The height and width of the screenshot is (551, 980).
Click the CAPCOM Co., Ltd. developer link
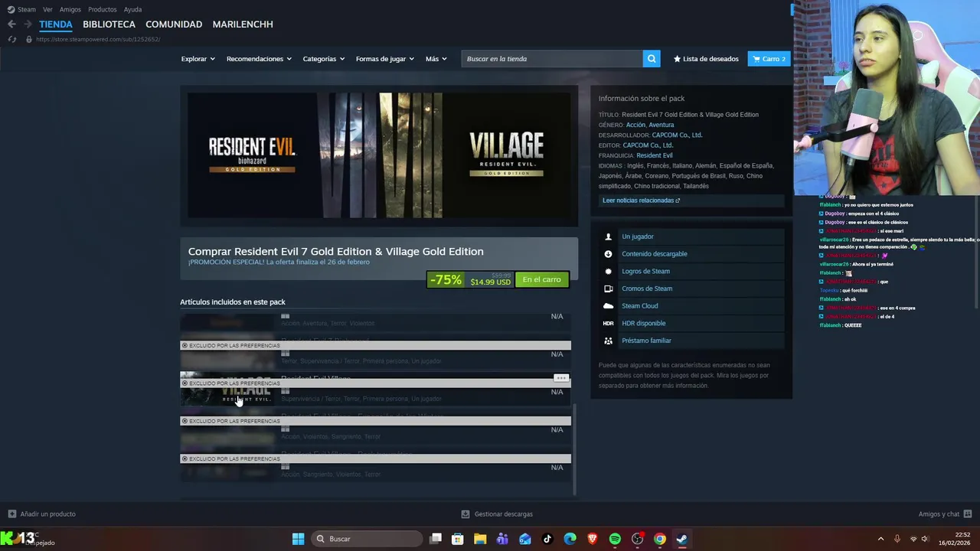tap(677, 135)
